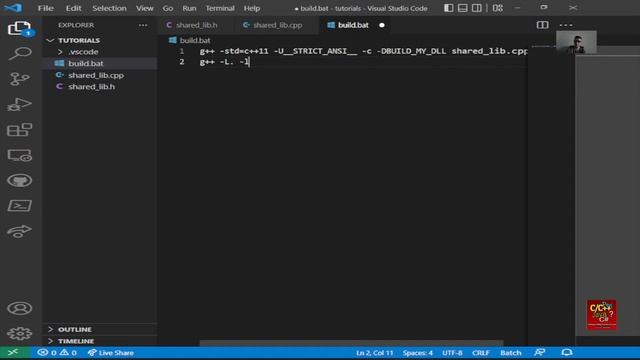
Task: Change line endings via CRLF
Action: (x=481, y=353)
